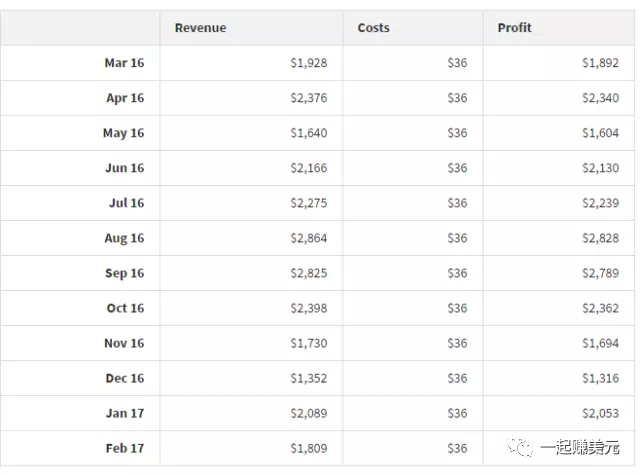Click the Apr 16 row label
Image resolution: width=640 pixels, height=475 pixels.
coord(125,98)
